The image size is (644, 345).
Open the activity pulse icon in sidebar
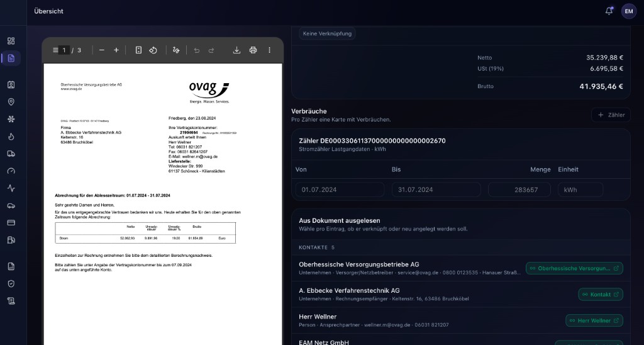click(11, 188)
